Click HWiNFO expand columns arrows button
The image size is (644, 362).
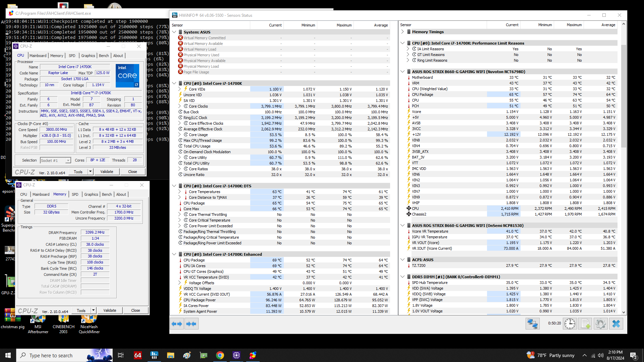coord(177,324)
